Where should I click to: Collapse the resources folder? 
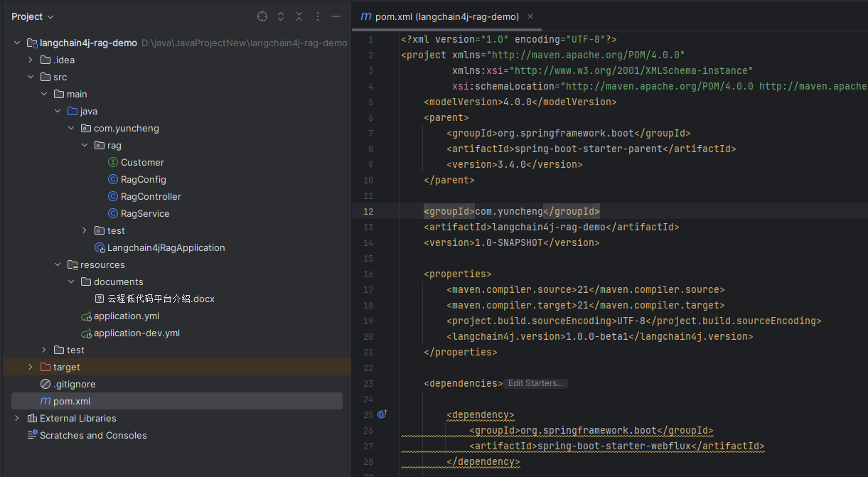coord(58,264)
